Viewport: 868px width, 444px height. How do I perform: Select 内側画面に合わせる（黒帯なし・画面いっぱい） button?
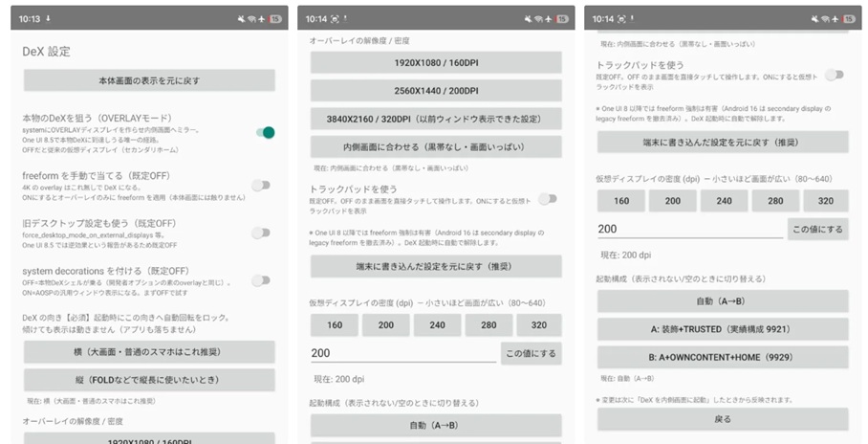(x=436, y=147)
